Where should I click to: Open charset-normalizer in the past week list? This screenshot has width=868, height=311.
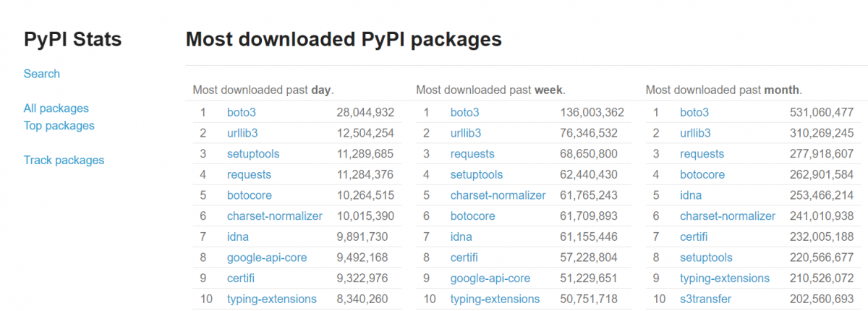pyautogui.click(x=498, y=195)
